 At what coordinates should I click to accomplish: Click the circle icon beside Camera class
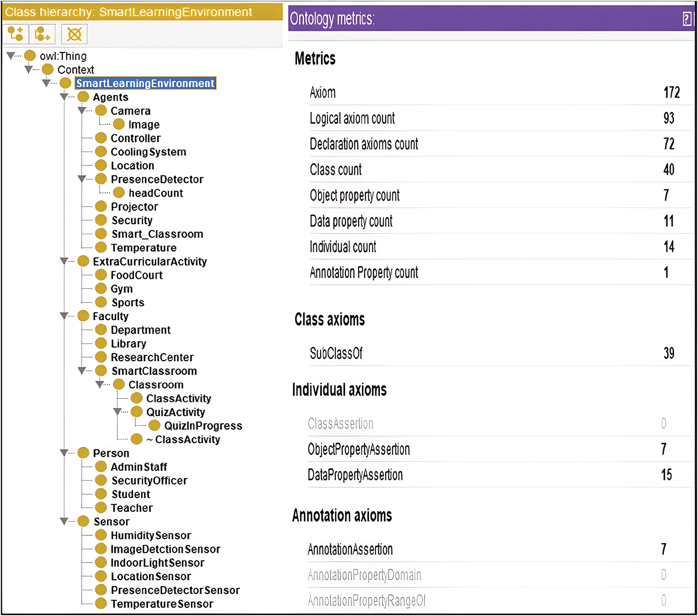pos(101,111)
